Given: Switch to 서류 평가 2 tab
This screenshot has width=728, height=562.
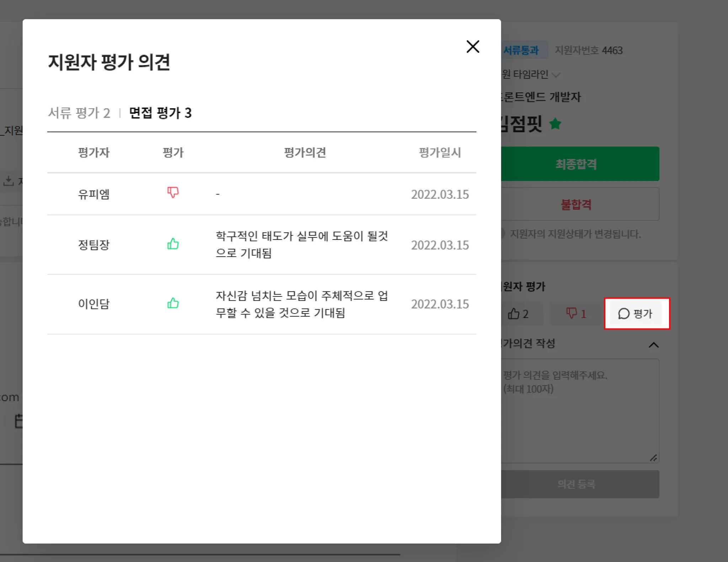Looking at the screenshot, I should point(79,113).
